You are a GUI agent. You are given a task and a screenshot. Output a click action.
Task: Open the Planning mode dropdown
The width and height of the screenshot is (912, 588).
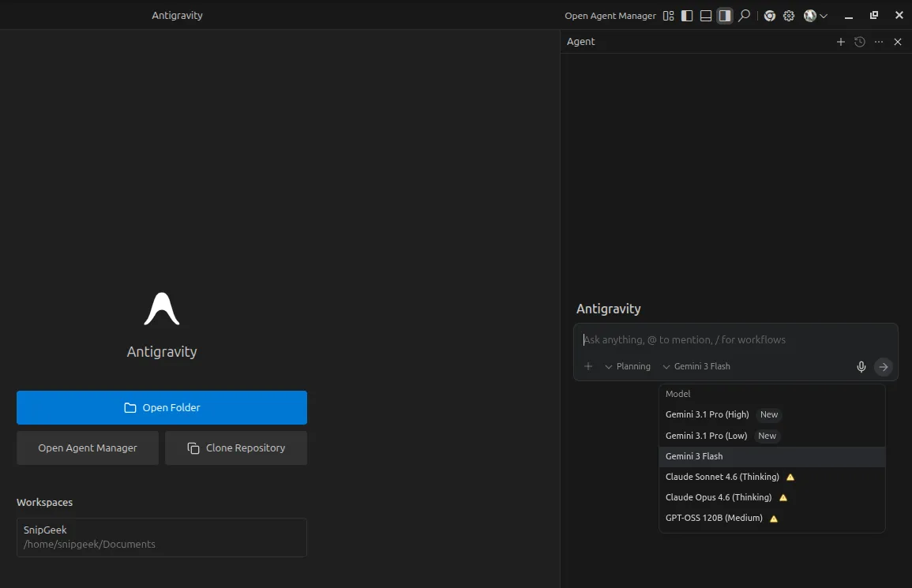coord(628,366)
